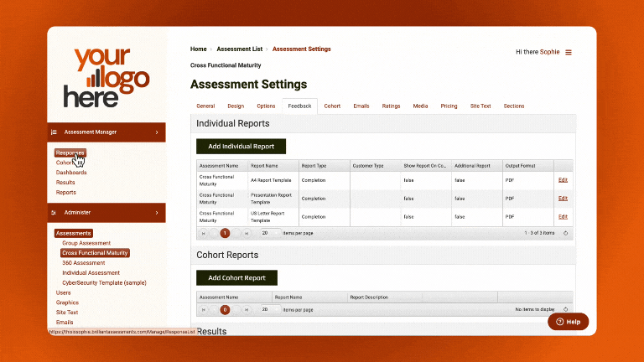The width and height of the screenshot is (644, 362).
Task: Open the Pricing tab
Action: point(449,106)
